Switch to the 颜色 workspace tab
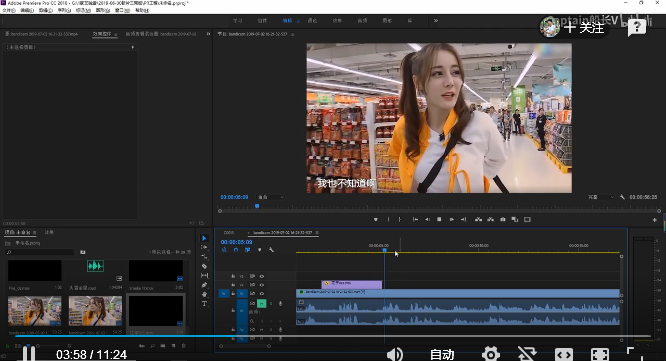Image resolution: width=666 pixels, height=361 pixels. click(x=312, y=20)
